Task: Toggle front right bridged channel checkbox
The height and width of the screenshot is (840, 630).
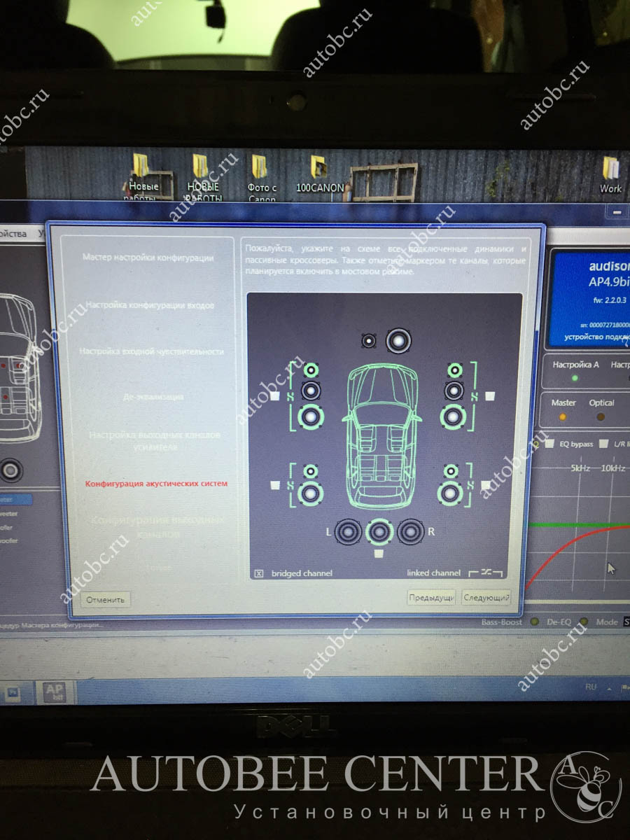Action: (491, 396)
